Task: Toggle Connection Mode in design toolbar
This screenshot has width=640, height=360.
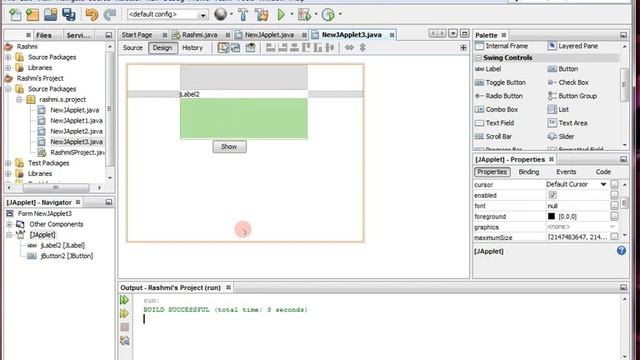Action: pos(236,48)
